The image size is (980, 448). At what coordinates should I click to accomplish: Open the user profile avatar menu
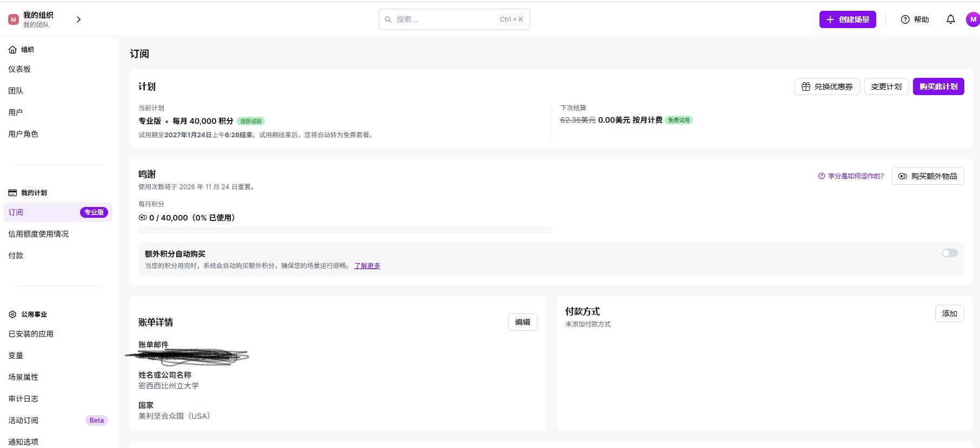click(x=973, y=19)
